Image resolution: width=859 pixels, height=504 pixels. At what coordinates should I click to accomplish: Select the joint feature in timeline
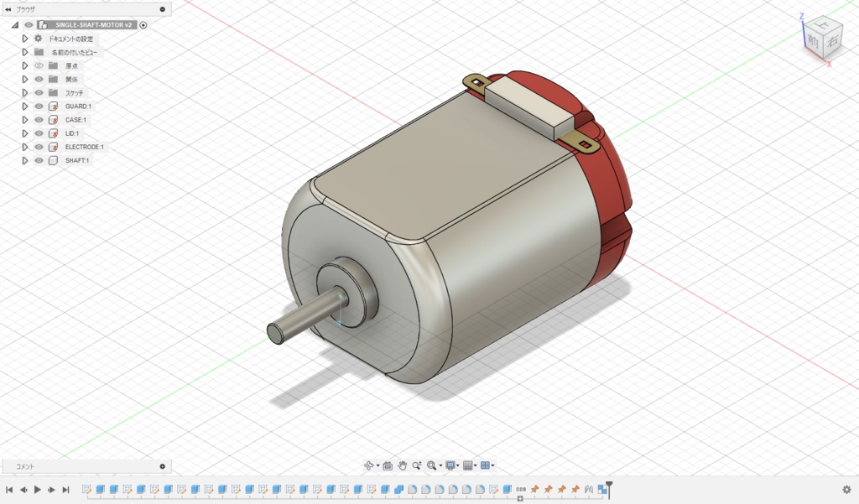pyautogui.click(x=588, y=489)
